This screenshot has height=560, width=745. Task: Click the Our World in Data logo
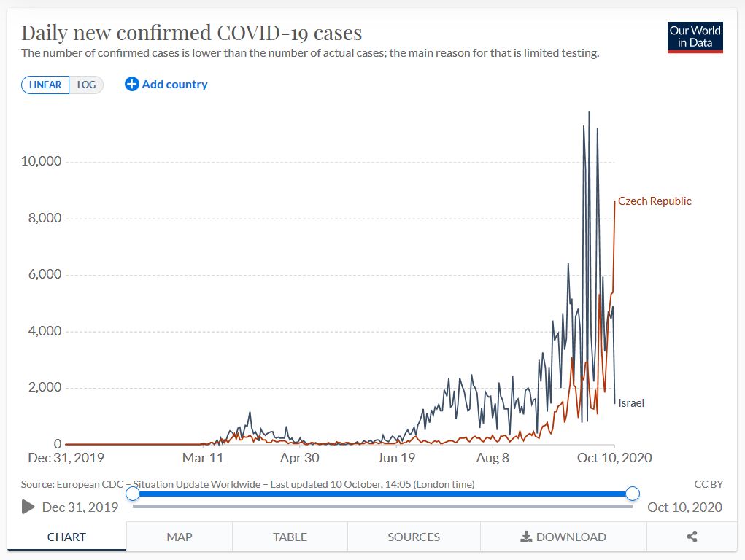tap(695, 37)
